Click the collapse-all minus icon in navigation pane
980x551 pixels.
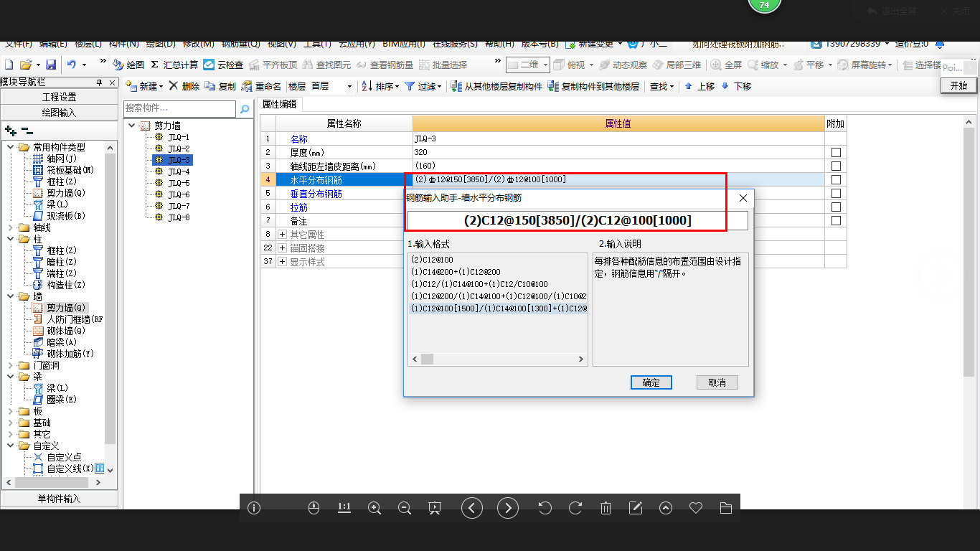tap(27, 131)
